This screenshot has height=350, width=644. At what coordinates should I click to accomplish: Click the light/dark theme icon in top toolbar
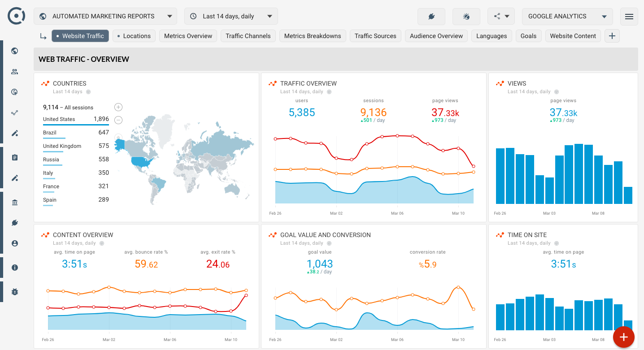pos(466,17)
